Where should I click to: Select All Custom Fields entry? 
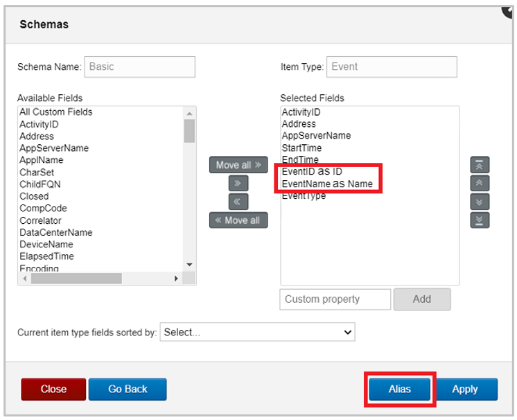[55, 112]
